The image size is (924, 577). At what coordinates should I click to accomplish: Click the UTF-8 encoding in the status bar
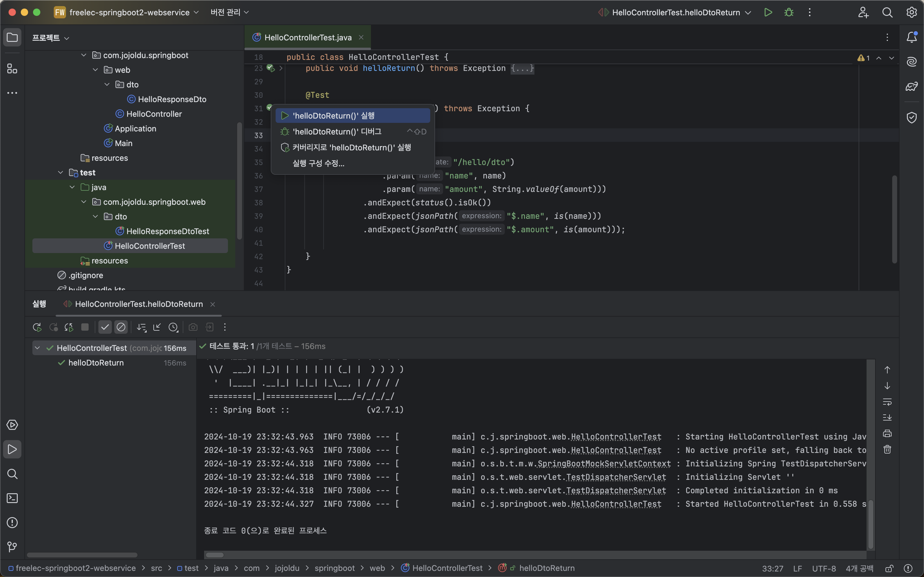coord(824,568)
